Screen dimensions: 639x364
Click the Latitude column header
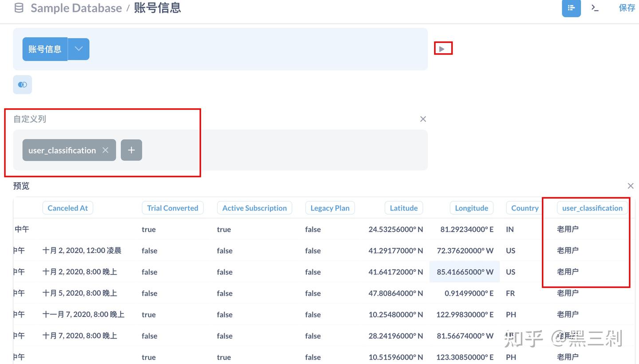coord(403,207)
